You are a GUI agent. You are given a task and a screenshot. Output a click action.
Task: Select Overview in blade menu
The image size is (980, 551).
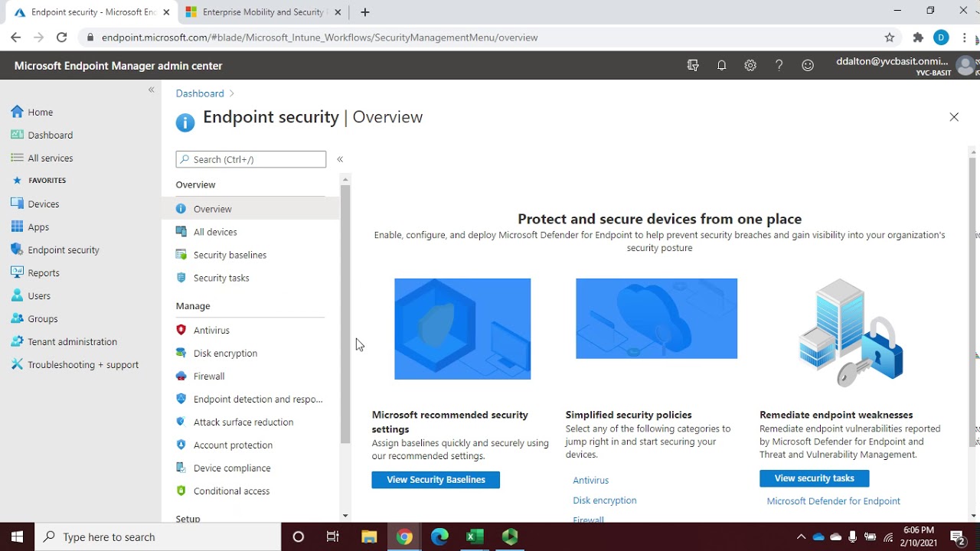250,209
